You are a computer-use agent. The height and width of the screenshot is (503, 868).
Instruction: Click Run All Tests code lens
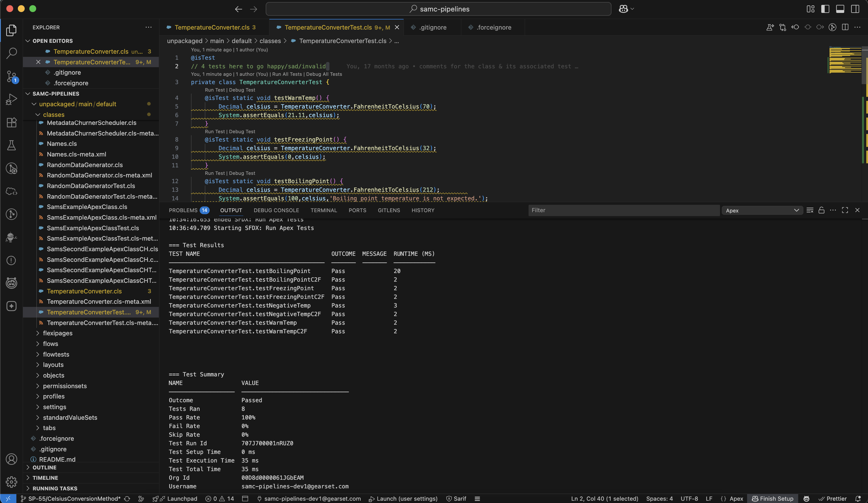287,74
